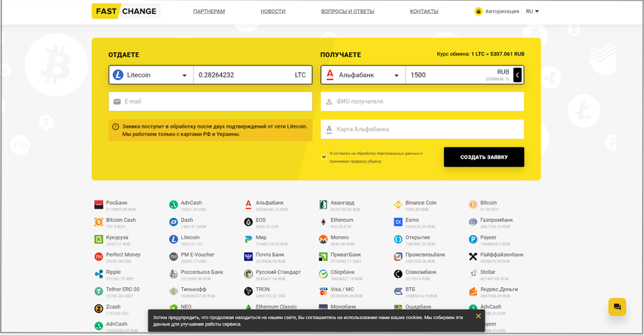This screenshot has width=644, height=335.
Task: Select ПриватБанк icon
Action: (323, 257)
